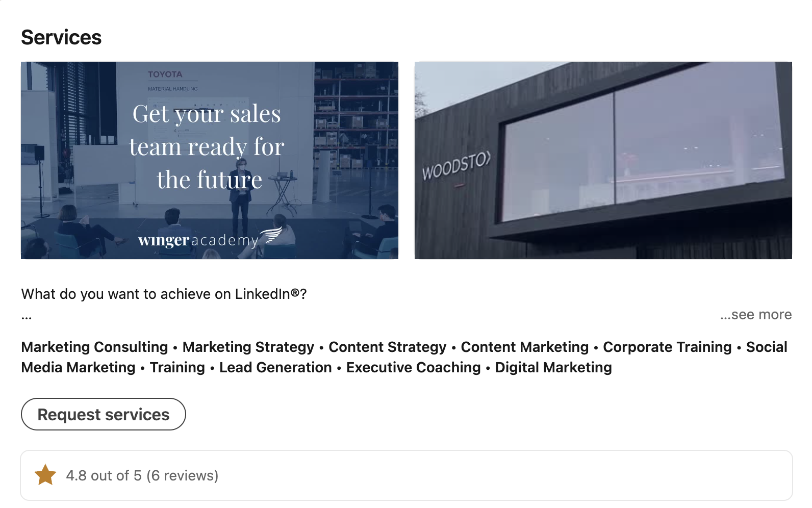
Task: Click the winger academy logo in first image
Action: pyautogui.click(x=209, y=239)
